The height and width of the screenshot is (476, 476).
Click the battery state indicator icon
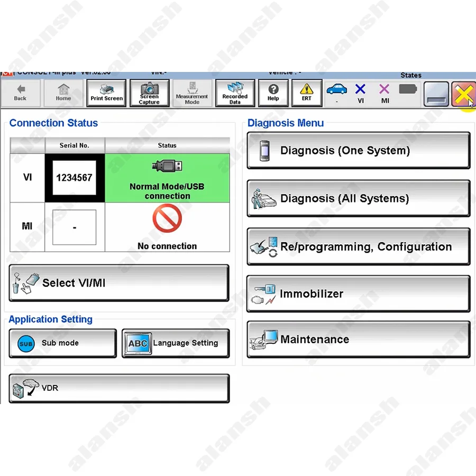click(x=408, y=89)
